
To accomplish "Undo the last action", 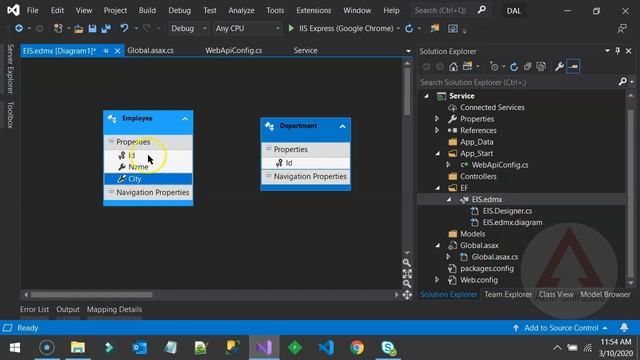I will [124, 28].
